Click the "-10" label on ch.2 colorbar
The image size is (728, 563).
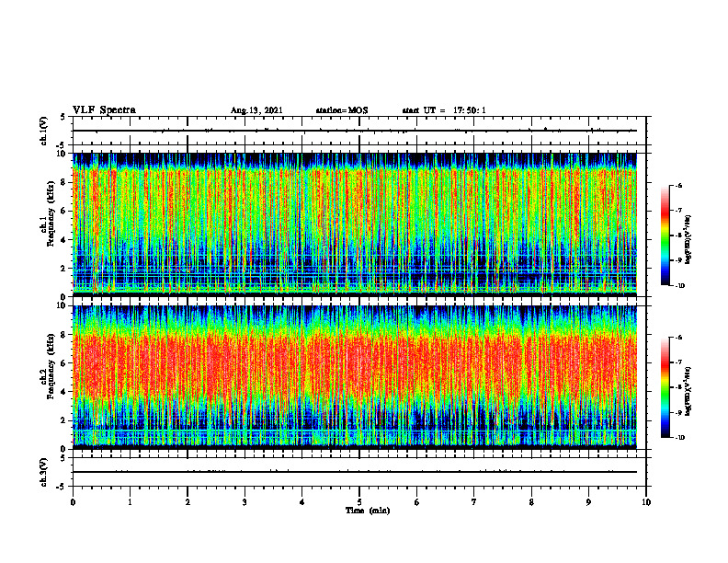pyautogui.click(x=679, y=438)
